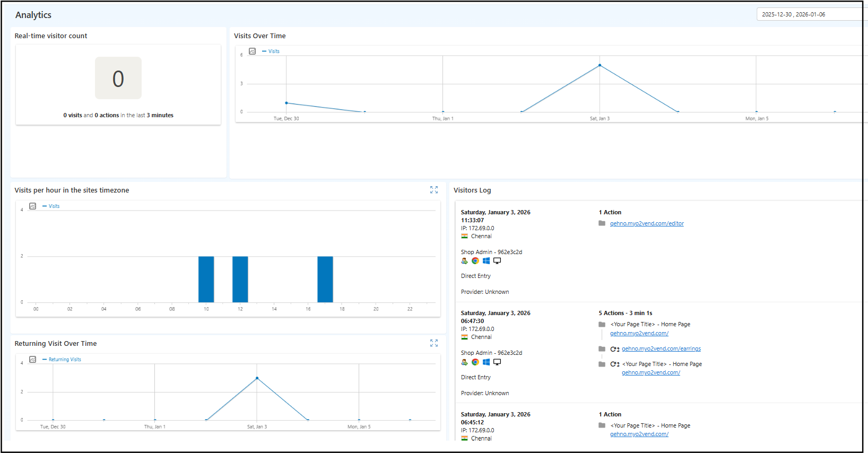Viewport: 868px width, 453px height.
Task: Click folder icon beside the editor link
Action: pyautogui.click(x=602, y=223)
